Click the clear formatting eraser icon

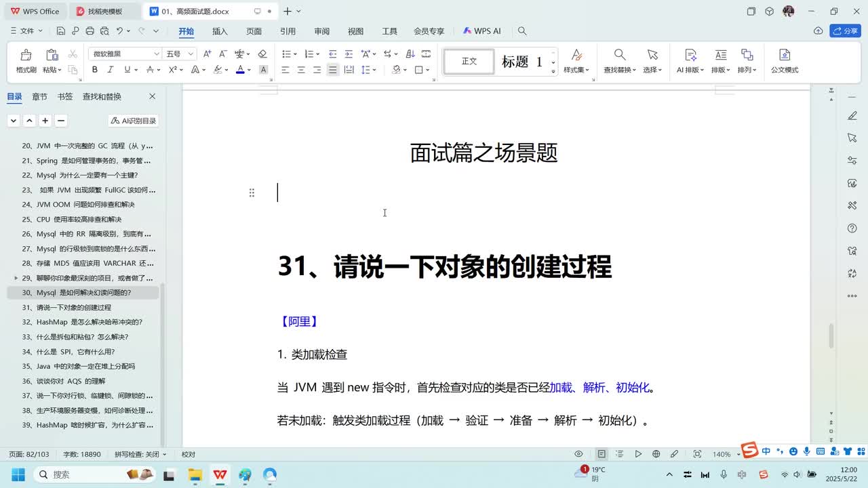[262, 54]
